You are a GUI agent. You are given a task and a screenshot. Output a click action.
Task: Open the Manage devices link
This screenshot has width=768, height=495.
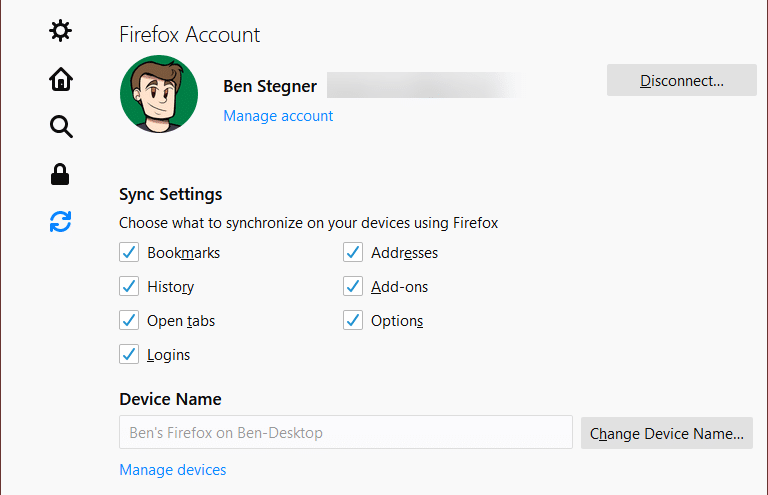click(x=173, y=470)
